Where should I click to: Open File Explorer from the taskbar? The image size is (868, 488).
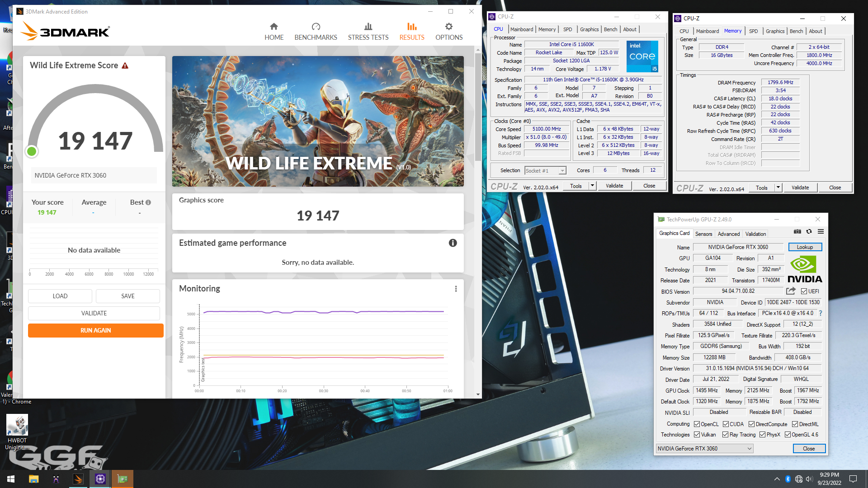pyautogui.click(x=33, y=479)
